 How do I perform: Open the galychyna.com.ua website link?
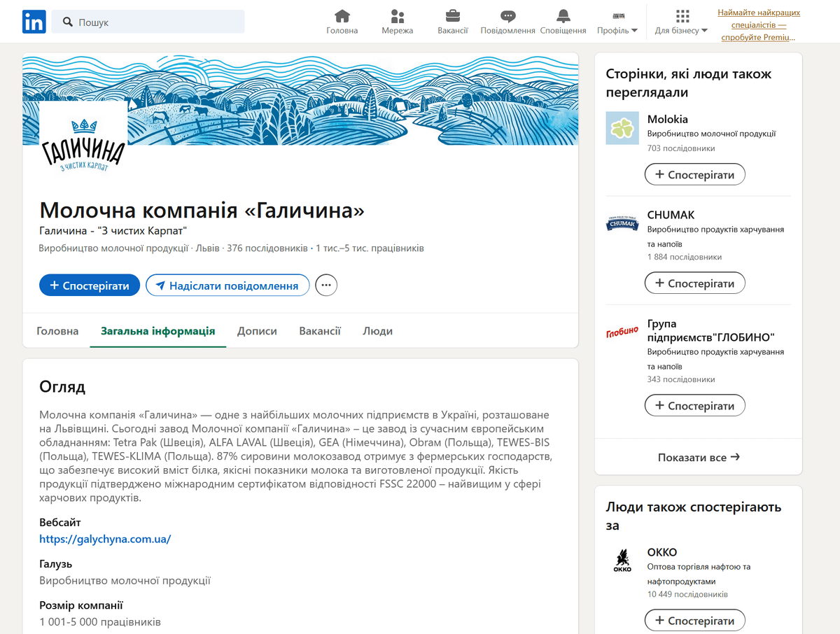pyautogui.click(x=105, y=539)
